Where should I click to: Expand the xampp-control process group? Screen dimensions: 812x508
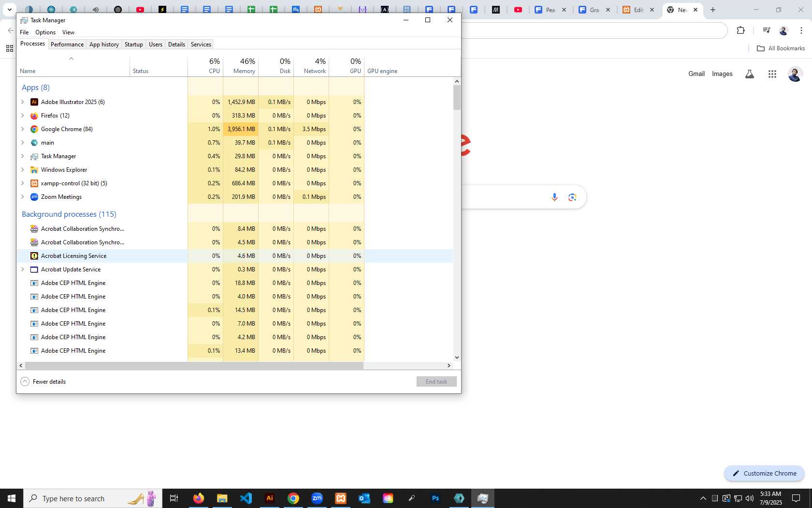(x=23, y=183)
